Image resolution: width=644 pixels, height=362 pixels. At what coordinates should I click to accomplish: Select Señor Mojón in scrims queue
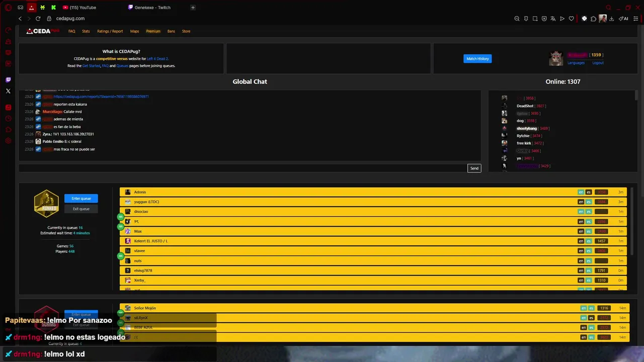[x=375, y=308]
